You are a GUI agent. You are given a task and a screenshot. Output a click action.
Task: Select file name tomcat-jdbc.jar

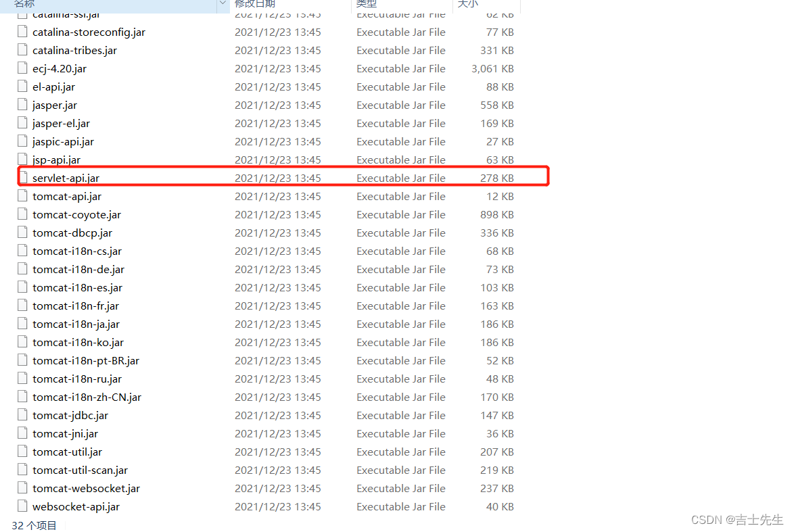(70, 416)
